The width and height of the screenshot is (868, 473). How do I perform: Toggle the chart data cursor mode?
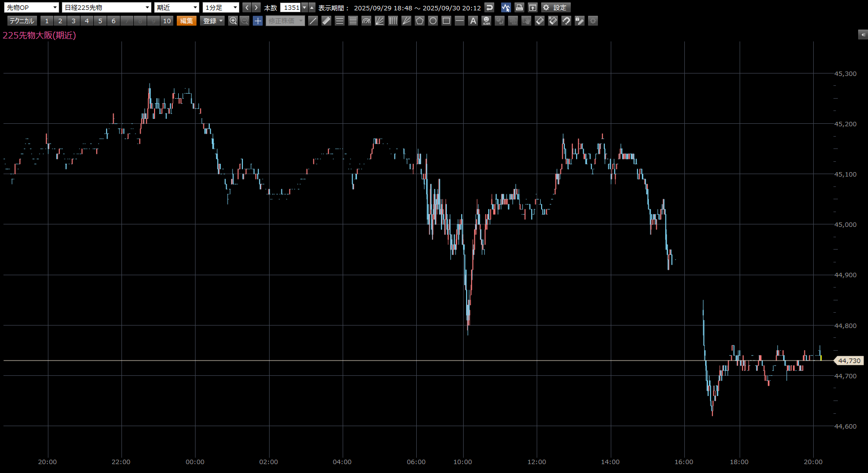click(x=506, y=7)
